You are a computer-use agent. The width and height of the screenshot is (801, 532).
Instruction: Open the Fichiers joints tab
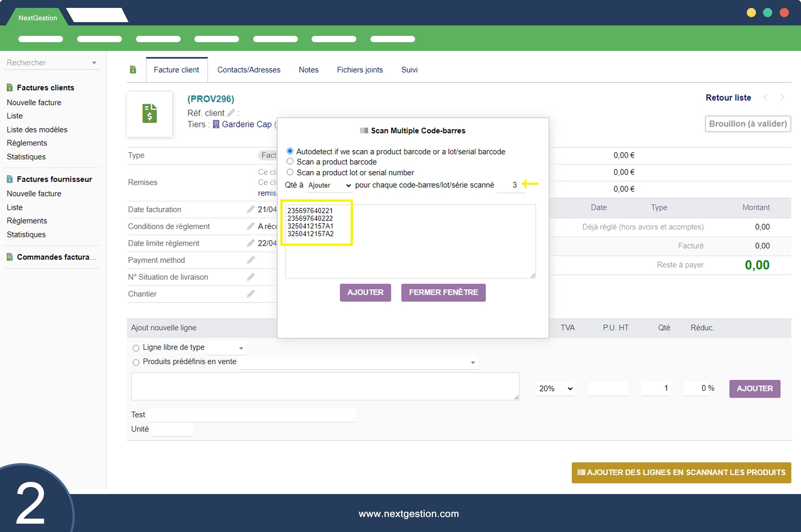[360, 70]
